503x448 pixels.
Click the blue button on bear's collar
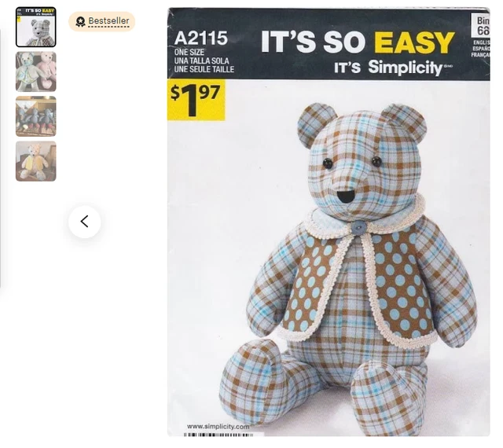[358, 228]
